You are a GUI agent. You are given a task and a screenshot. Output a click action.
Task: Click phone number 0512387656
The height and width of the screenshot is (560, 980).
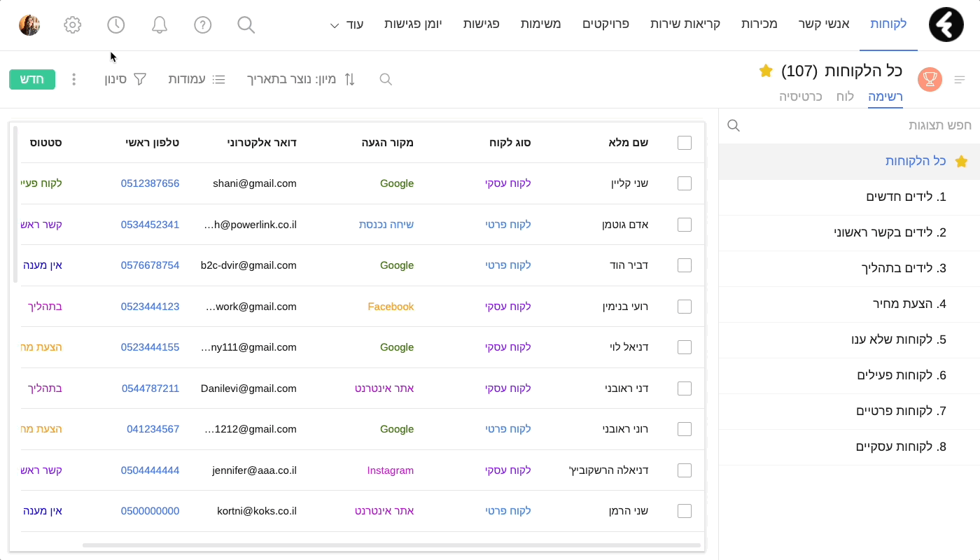pyautogui.click(x=150, y=183)
